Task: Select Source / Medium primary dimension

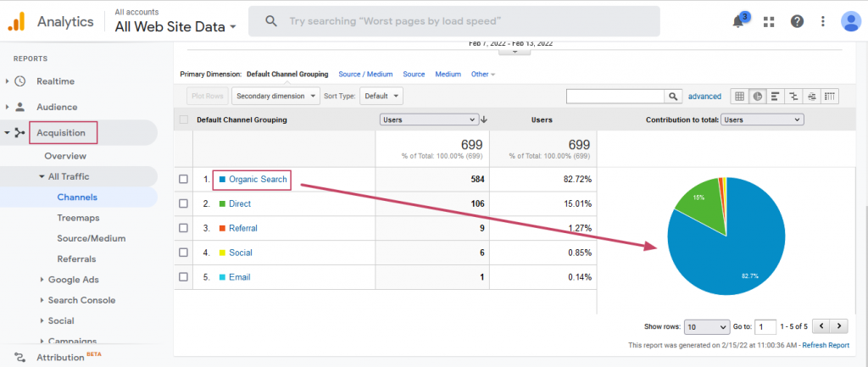Action: pyautogui.click(x=365, y=75)
